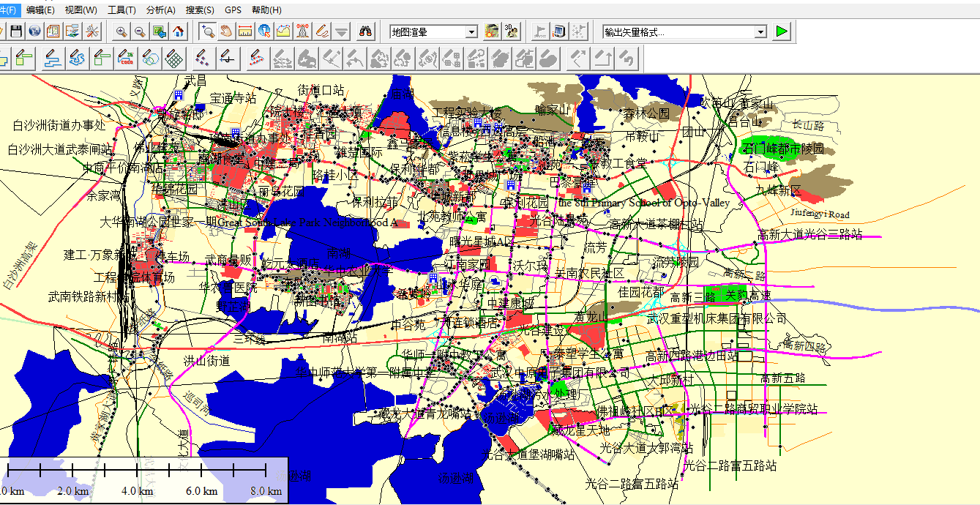Click the Feature Info identify tool
980x505 pixels.
pos(264,31)
